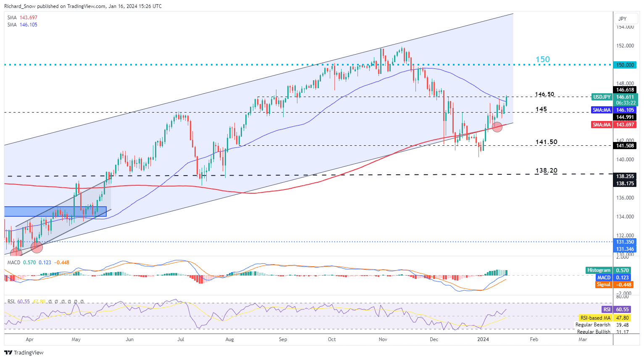This screenshot has width=644, height=360.
Task: Click the USDJPY price label
Action: (x=602, y=97)
